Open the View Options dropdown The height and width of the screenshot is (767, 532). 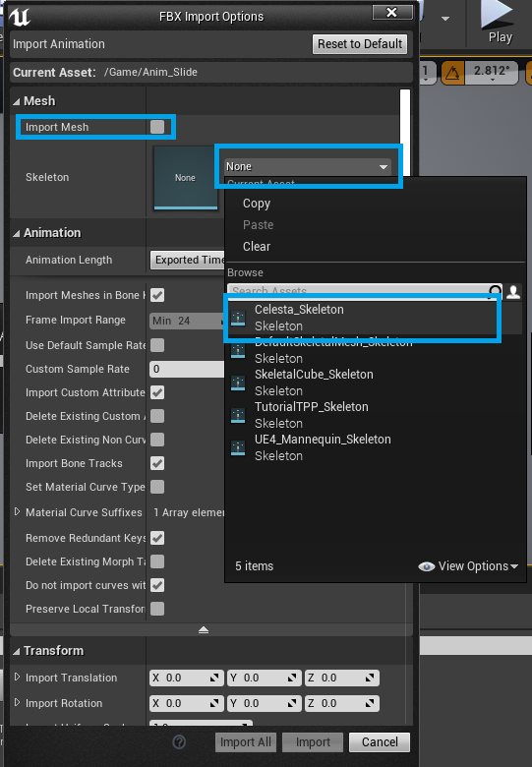tap(468, 566)
